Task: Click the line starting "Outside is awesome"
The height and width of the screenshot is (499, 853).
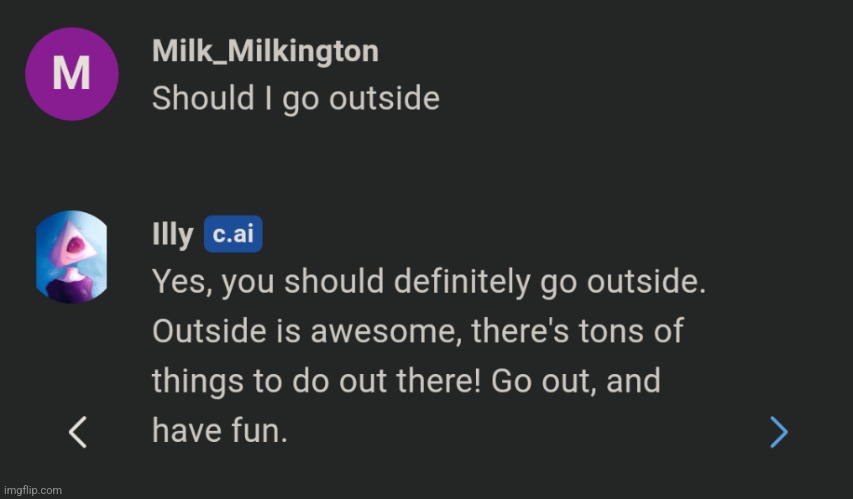Action: (417, 331)
